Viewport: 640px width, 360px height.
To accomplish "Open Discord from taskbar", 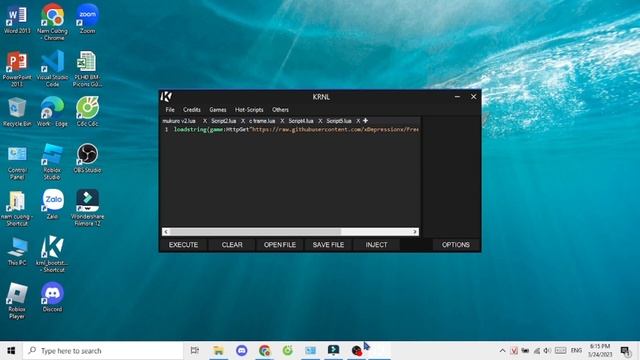I will tap(242, 351).
